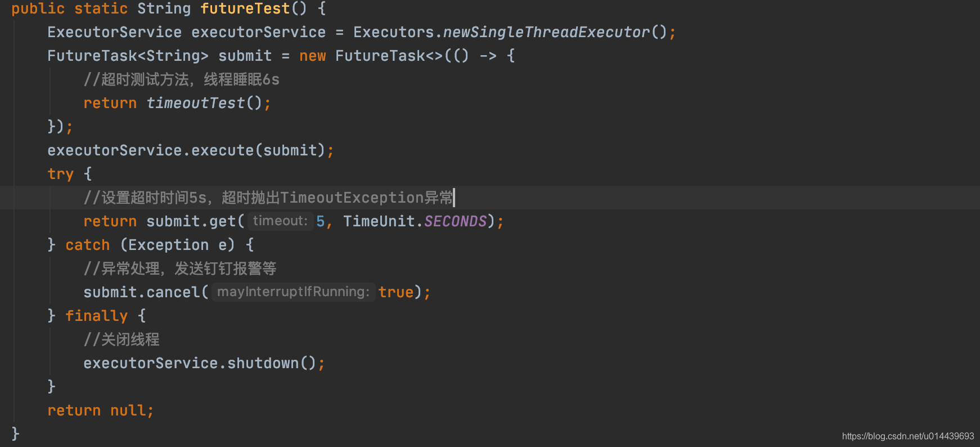Viewport: 980px width, 447px height.
Task: Click the public keyword in the method signature
Action: pos(38,8)
